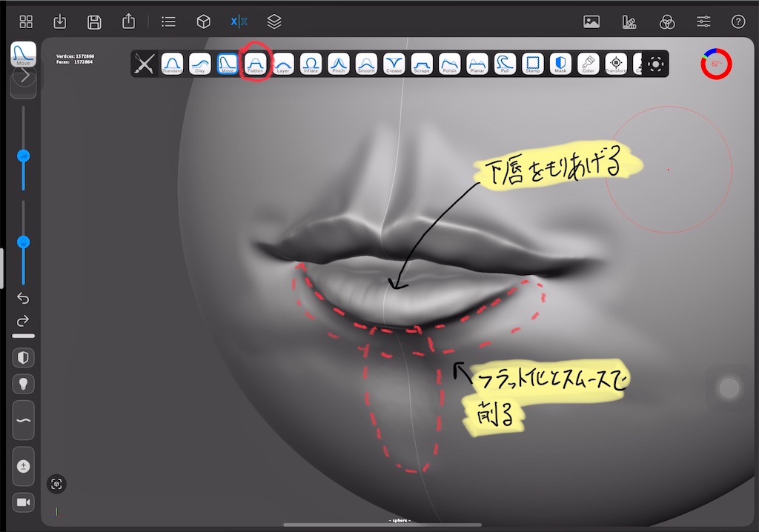Select the Mask tool in toolbar

pyautogui.click(x=560, y=64)
